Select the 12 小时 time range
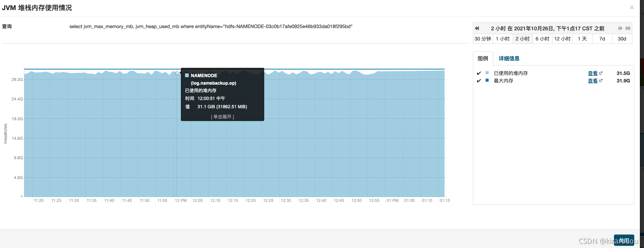 [x=563, y=39]
